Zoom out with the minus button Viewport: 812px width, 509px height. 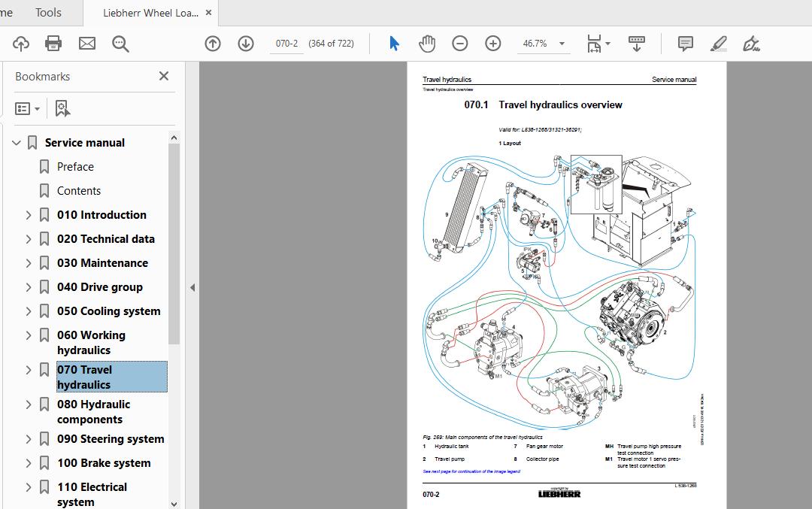pyautogui.click(x=460, y=44)
